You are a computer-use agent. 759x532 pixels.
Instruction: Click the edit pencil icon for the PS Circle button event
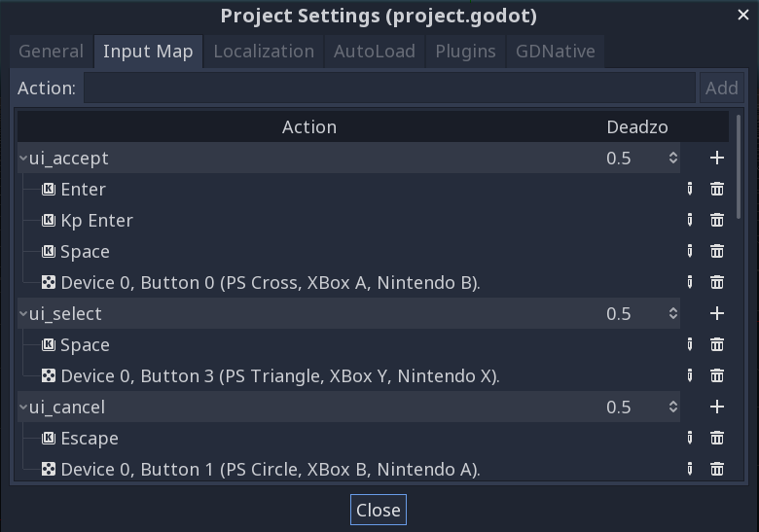tap(689, 469)
